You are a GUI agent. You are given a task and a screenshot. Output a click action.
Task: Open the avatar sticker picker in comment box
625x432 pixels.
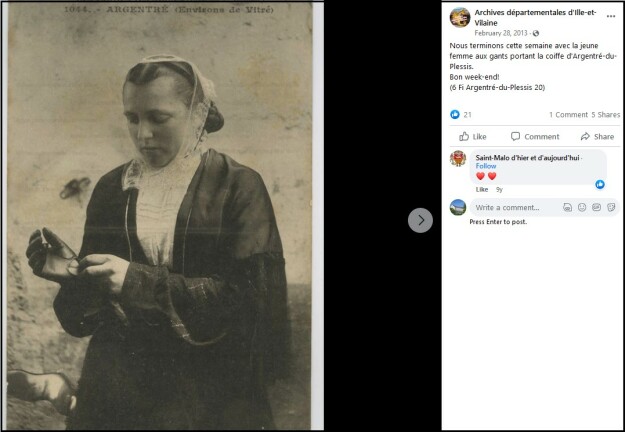coord(567,207)
